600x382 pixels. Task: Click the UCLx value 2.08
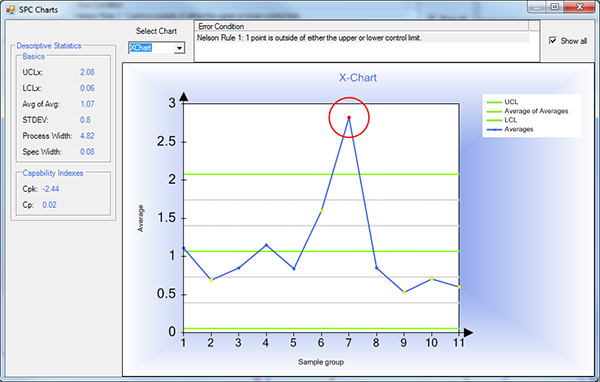[x=87, y=72]
